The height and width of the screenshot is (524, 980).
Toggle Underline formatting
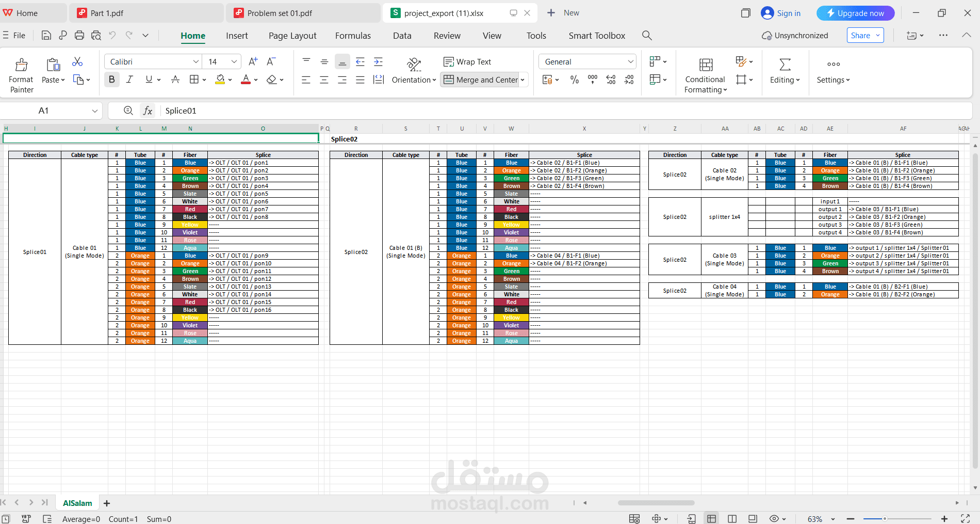[149, 80]
